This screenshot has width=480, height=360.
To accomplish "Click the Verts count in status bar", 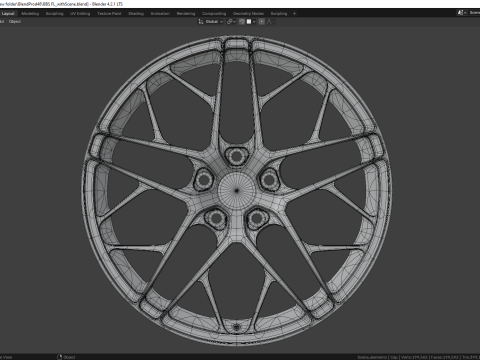I will pos(414,357).
